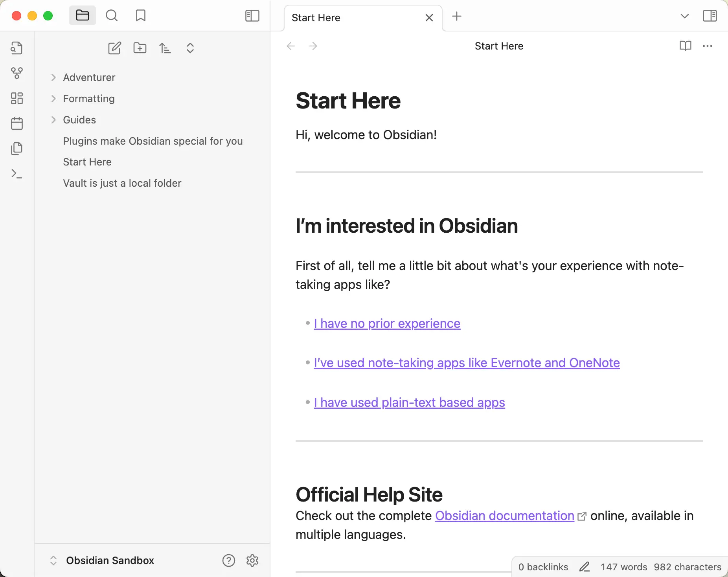Open the Obsidian documentation link

(504, 516)
